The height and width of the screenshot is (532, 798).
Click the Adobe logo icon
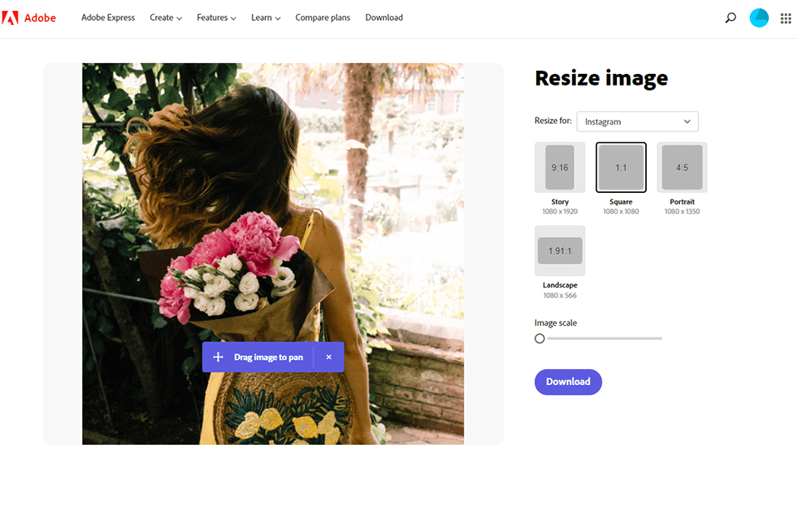tap(10, 17)
